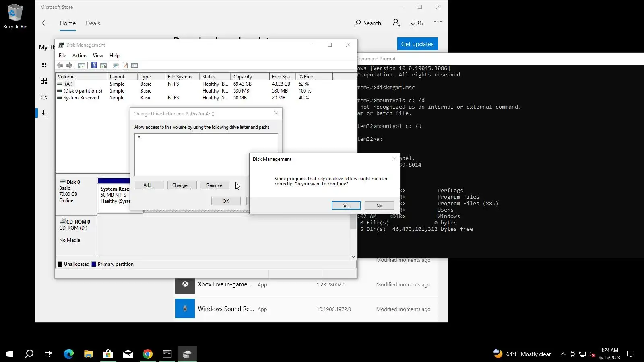Switch to the Home tab in Microsoft Store
The width and height of the screenshot is (644, 362).
tap(68, 23)
